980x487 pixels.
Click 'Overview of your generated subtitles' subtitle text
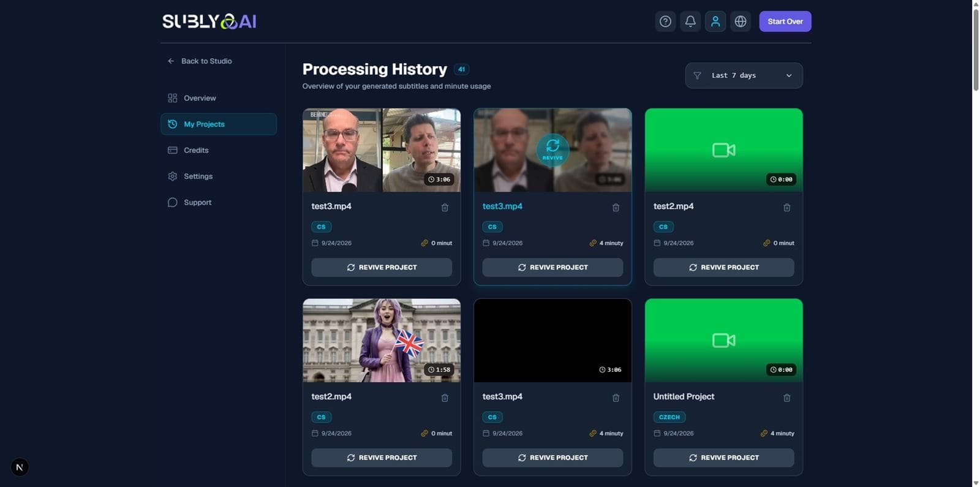tap(396, 86)
